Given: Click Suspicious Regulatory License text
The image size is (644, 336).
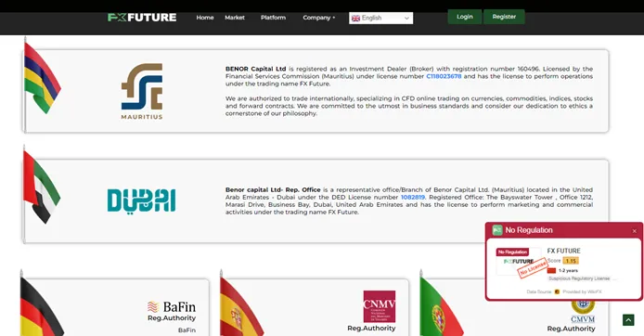Looking at the screenshot, I should [579, 278].
